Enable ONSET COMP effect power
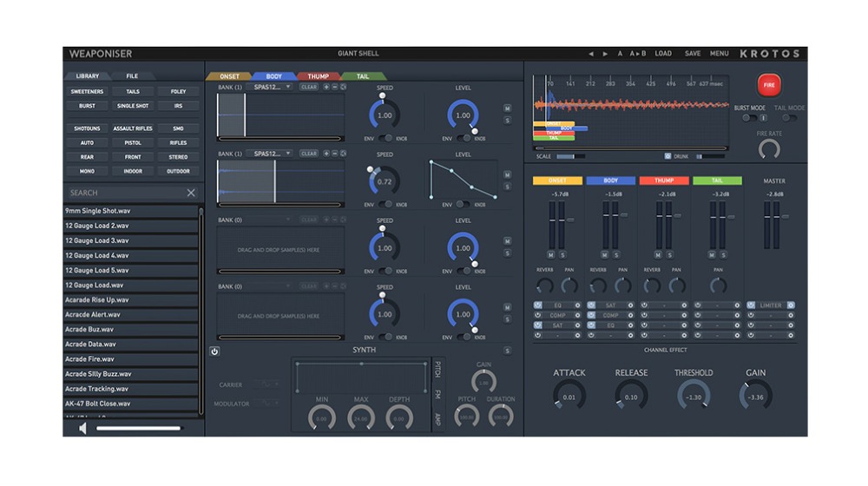This screenshot has width=868, height=486. coord(537,316)
